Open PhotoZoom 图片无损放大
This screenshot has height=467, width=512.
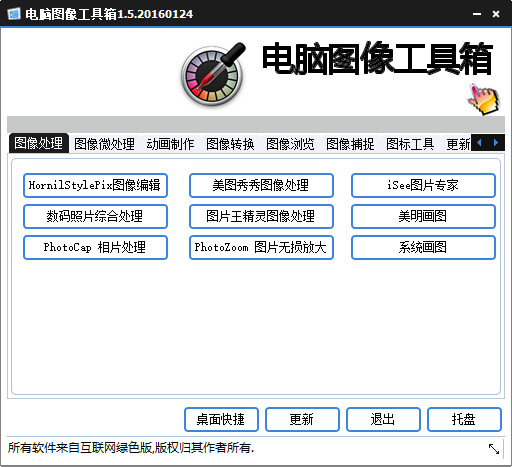point(261,247)
